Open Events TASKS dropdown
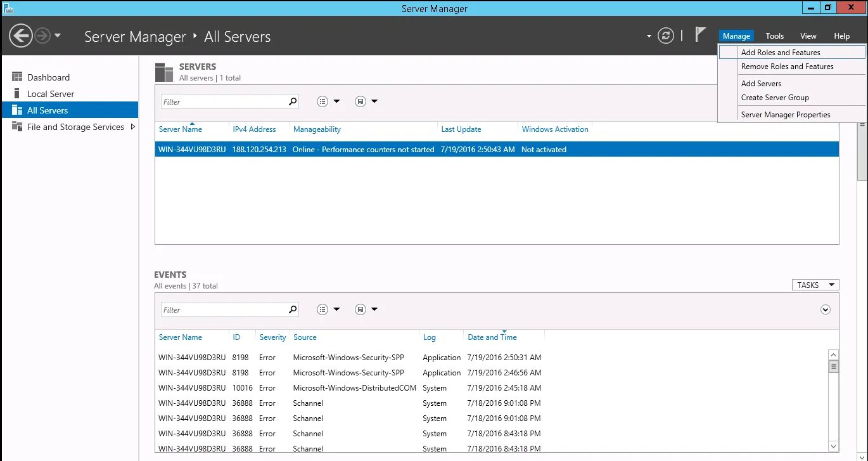Viewport: 868px width, 461px height. (815, 285)
